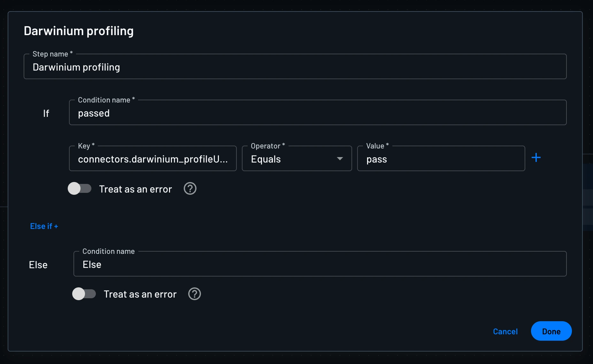Open the Operator dropdown showing Equals
This screenshot has height=364, width=593.
click(296, 159)
